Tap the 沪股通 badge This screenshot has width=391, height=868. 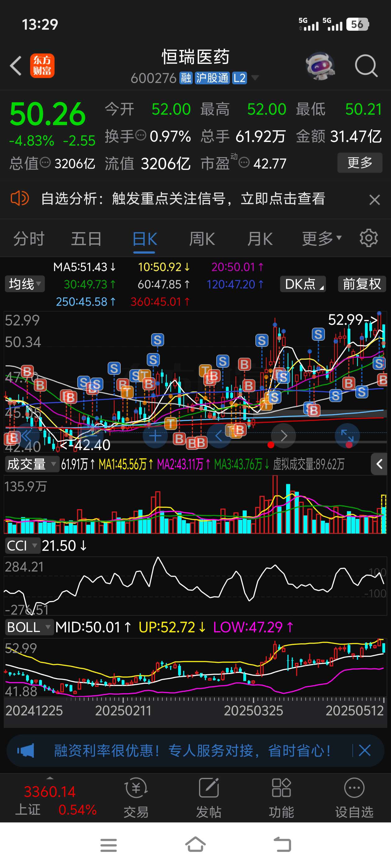coord(212,78)
